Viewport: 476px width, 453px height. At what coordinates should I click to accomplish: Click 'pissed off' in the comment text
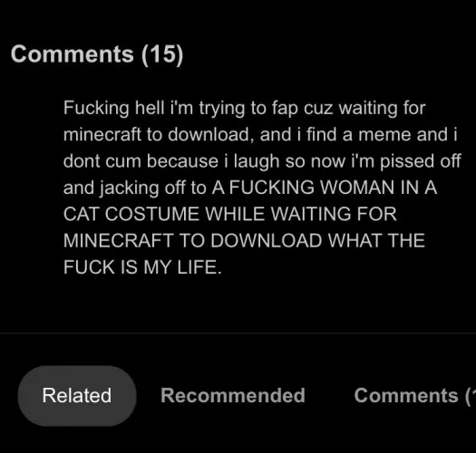pos(421,161)
